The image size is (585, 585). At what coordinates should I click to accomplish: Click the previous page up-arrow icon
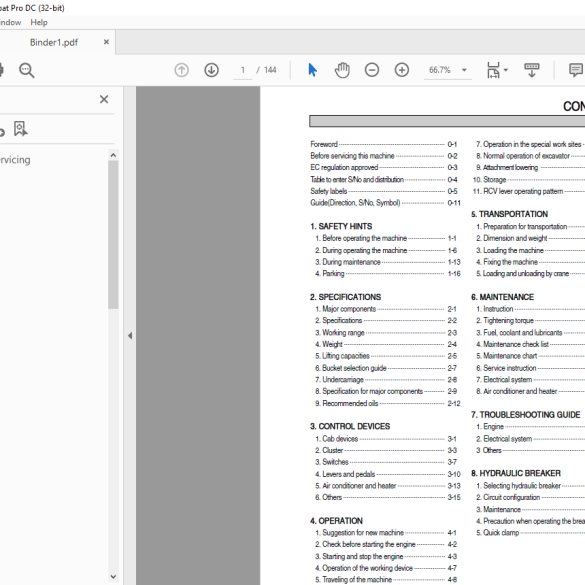182,70
